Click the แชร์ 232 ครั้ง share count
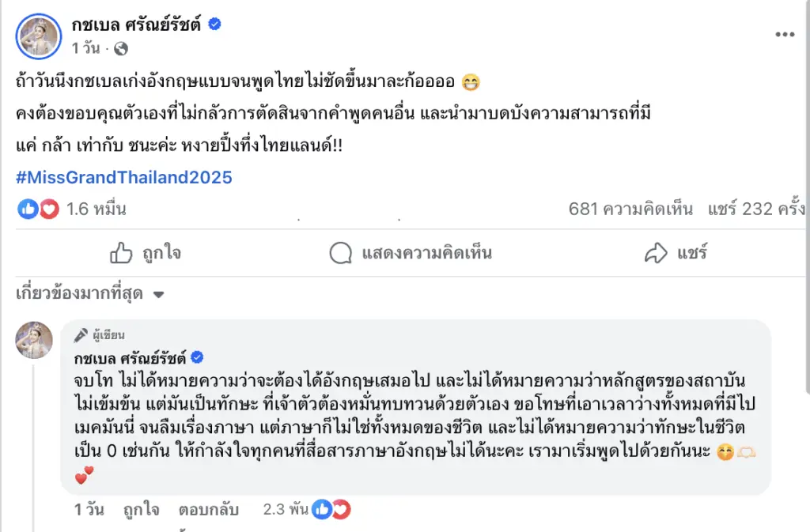 pos(756,209)
